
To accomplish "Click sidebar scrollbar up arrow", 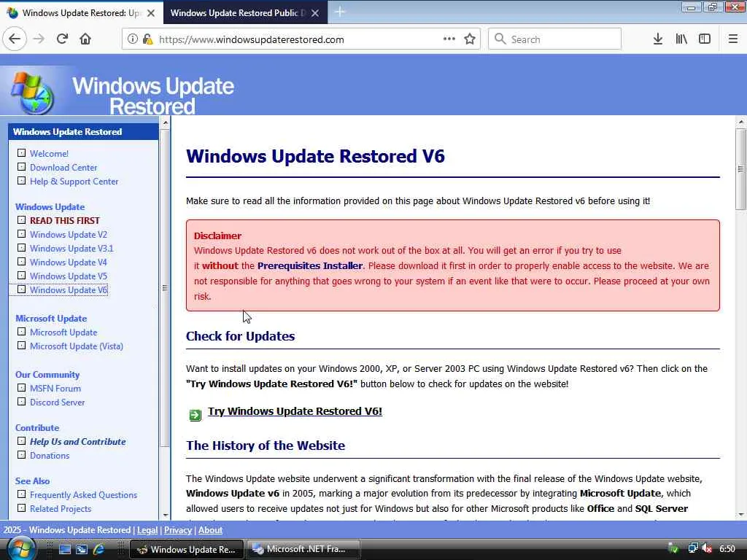I will click(x=166, y=122).
